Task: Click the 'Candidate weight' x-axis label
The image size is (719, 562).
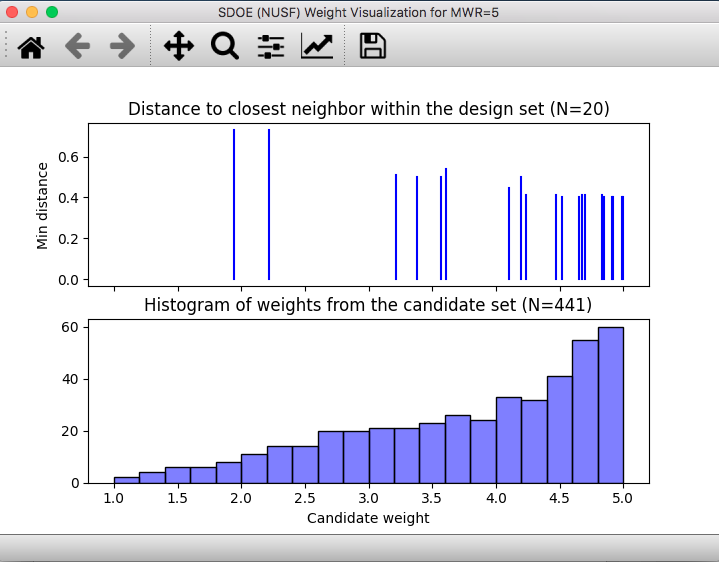Action: coord(368,518)
